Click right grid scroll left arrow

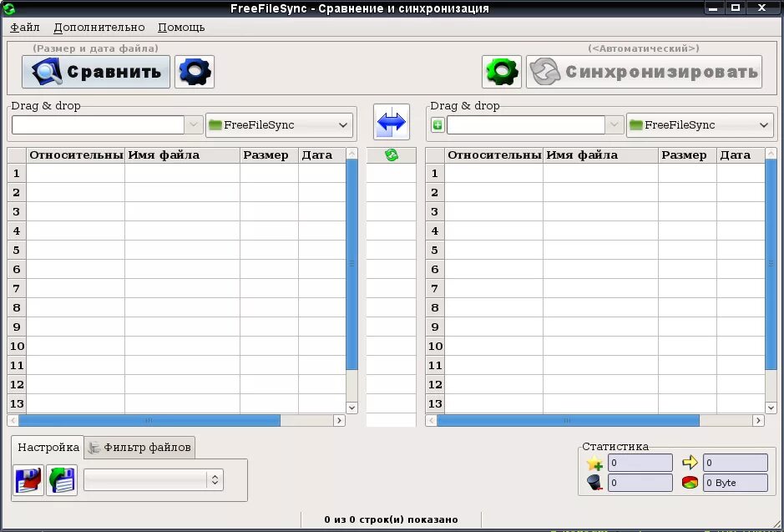431,420
